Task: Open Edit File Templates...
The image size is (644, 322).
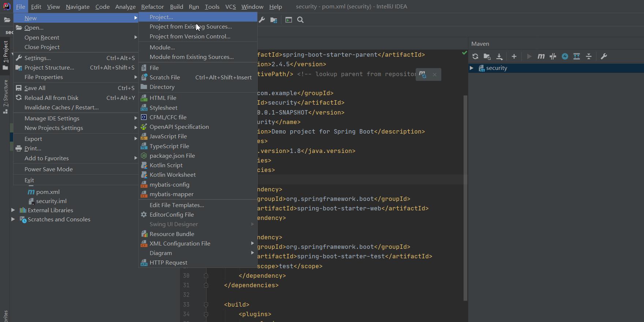Action: 198,205
